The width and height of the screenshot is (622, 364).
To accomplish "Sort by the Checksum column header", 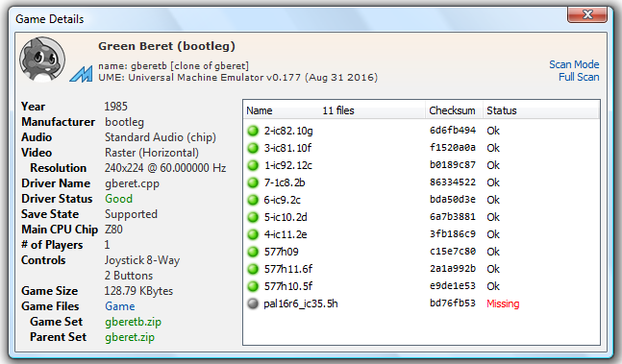I will [454, 110].
